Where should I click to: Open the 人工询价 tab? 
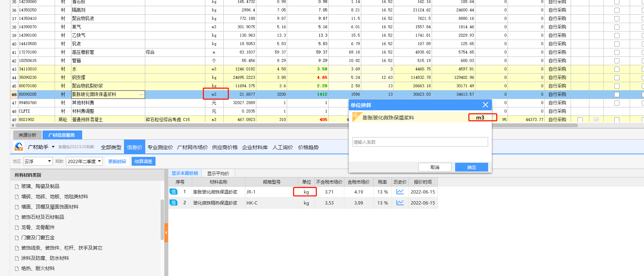pyautogui.click(x=283, y=147)
